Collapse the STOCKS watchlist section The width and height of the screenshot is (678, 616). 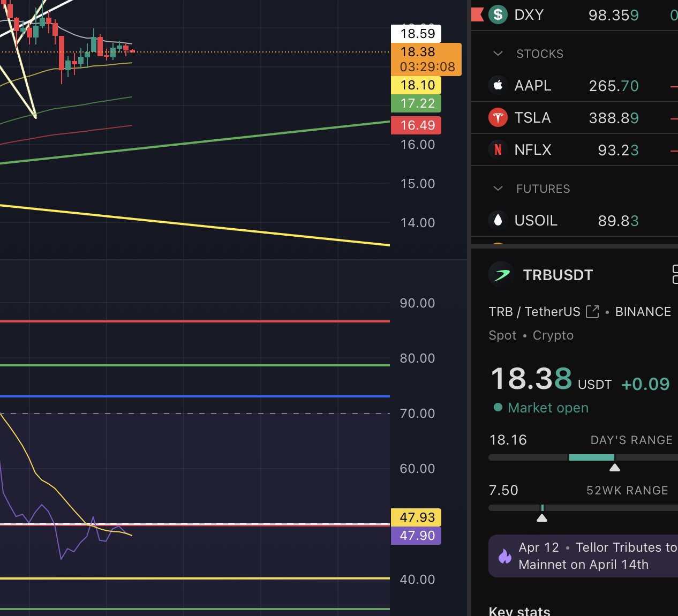point(498,54)
